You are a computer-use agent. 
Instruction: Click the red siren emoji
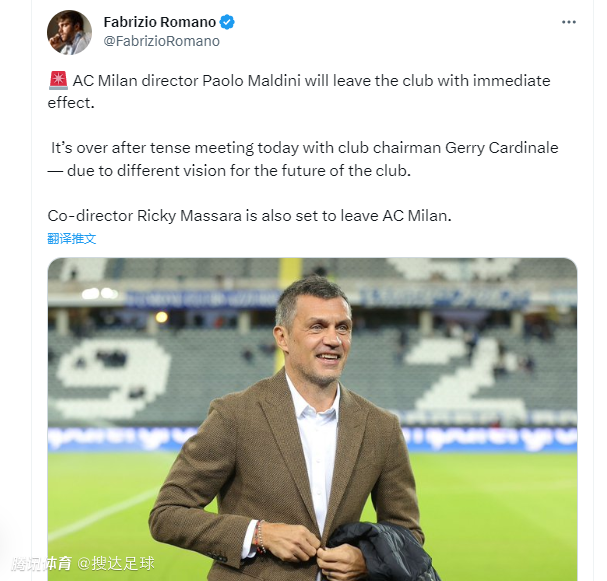[x=57, y=81]
